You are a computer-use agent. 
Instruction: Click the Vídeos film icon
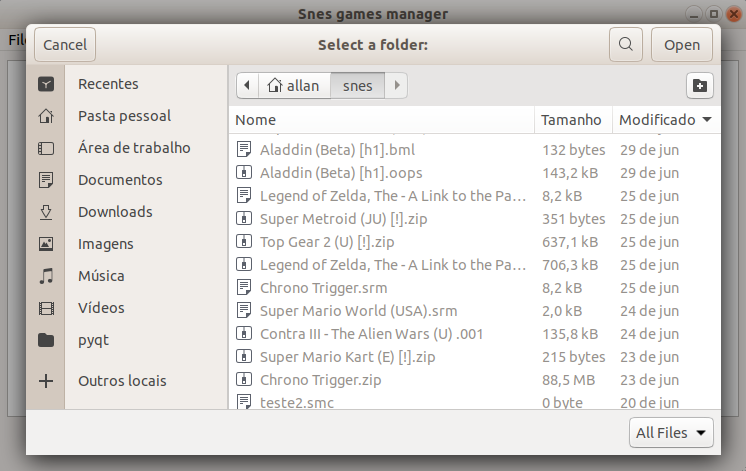(x=46, y=308)
